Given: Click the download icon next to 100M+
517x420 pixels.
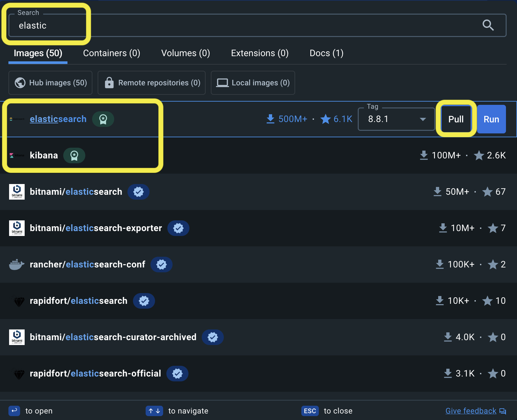Looking at the screenshot, I should pyautogui.click(x=424, y=155).
